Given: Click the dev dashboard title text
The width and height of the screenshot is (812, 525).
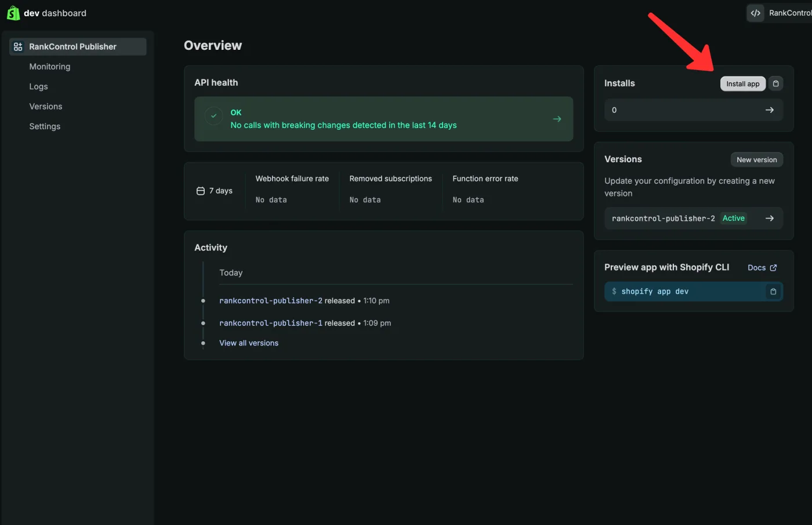Looking at the screenshot, I should click(55, 13).
